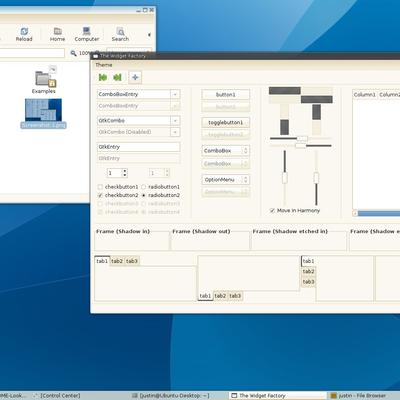
Task: Select tab2 in bottom-tab notebook
Action: [x=220, y=296]
